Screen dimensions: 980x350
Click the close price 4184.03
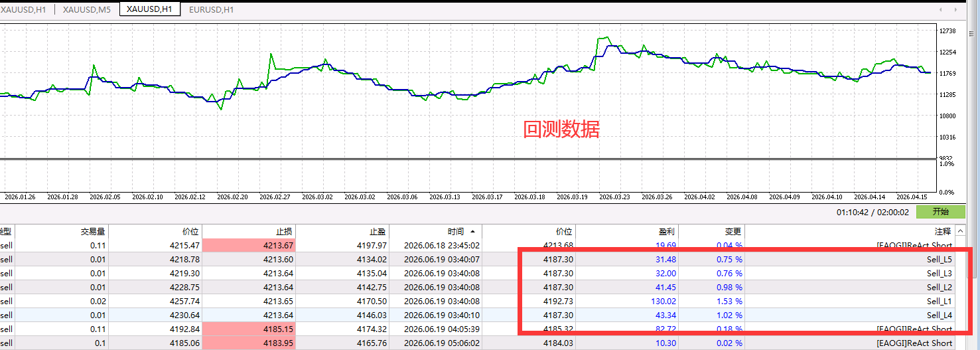tap(559, 343)
